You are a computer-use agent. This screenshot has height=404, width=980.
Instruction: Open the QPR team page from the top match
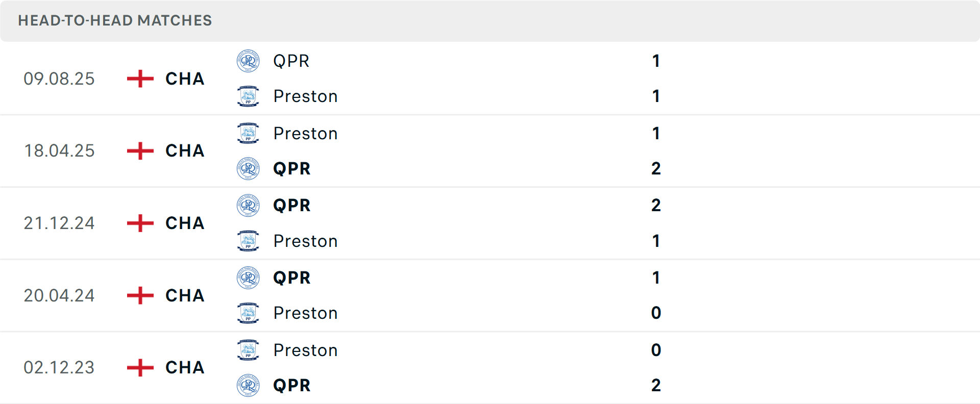[x=291, y=61]
